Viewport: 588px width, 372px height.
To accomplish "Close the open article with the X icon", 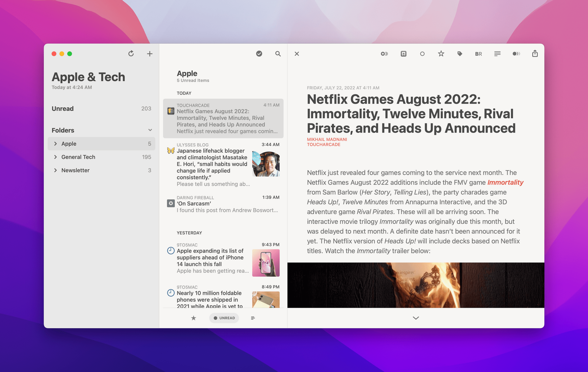I will point(297,54).
